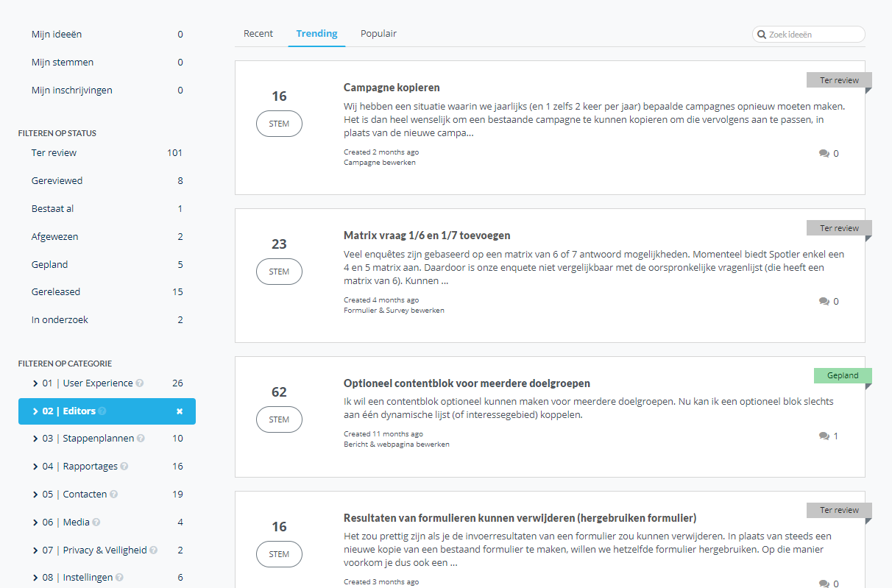Open the Optioneel contentblok voor meerdere doelgroepen idea
892x588 pixels.
pyautogui.click(x=467, y=383)
